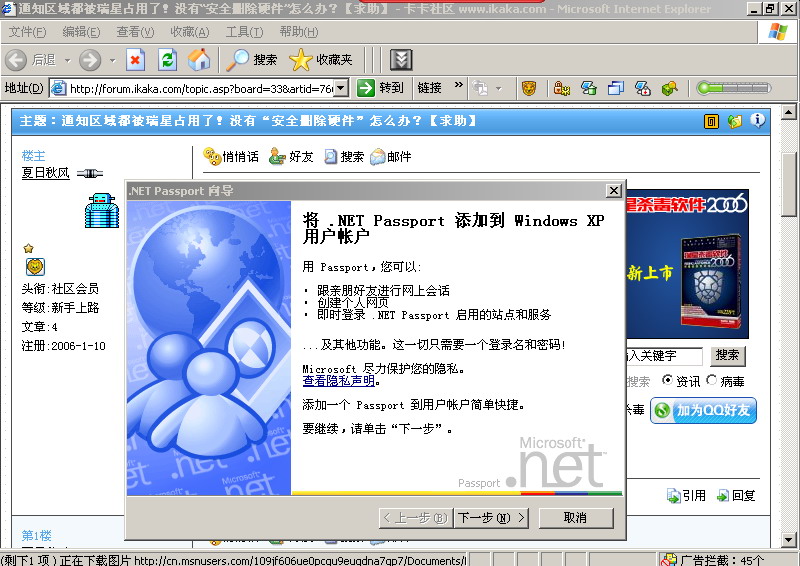
Task: Select the 资讯 radio button
Action: pos(667,380)
